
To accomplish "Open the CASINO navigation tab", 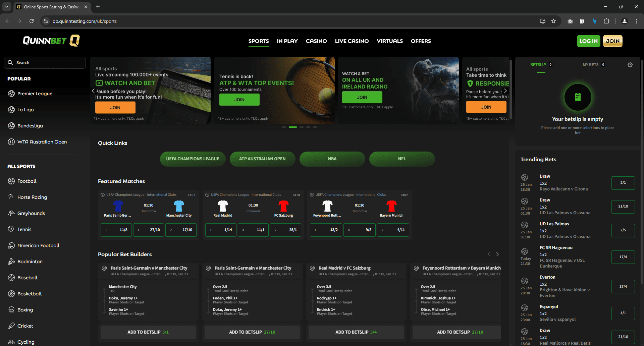I will tap(316, 41).
